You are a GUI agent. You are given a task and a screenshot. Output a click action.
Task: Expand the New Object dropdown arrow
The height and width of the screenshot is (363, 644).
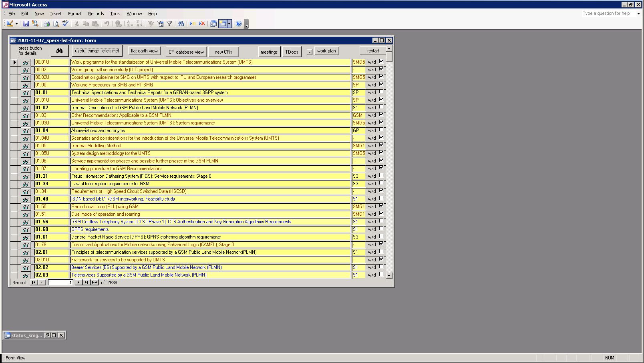coord(229,24)
